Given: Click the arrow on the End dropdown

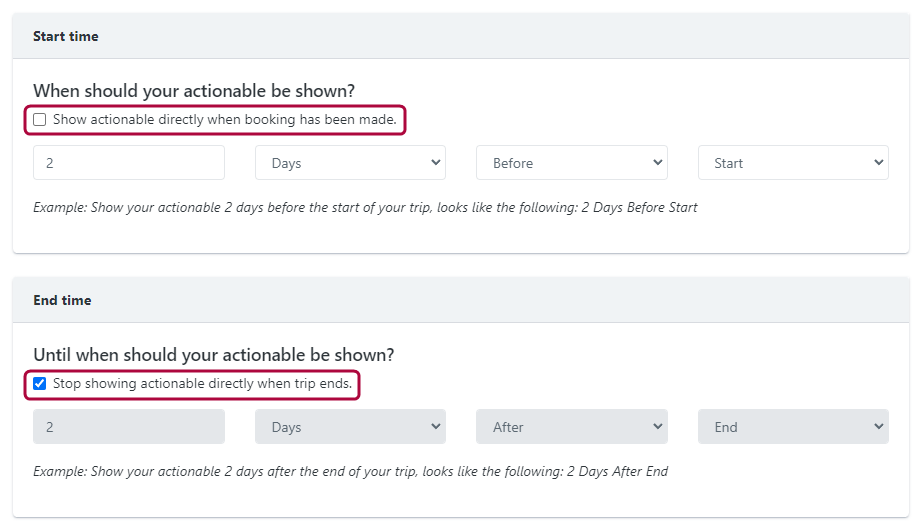Looking at the screenshot, I should pyautogui.click(x=878, y=426).
